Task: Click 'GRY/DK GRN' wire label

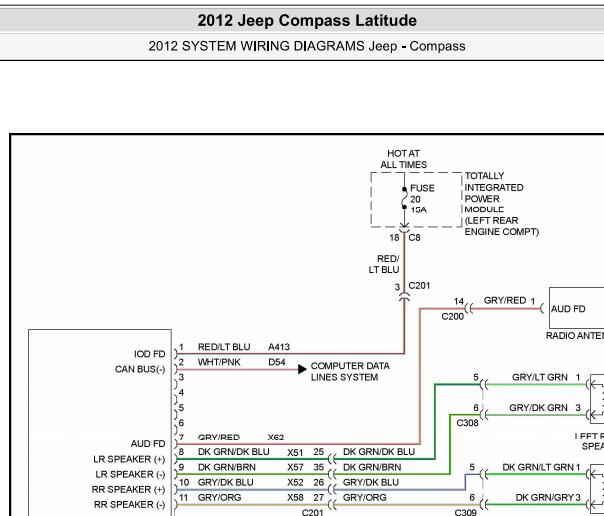Action: tap(538, 408)
